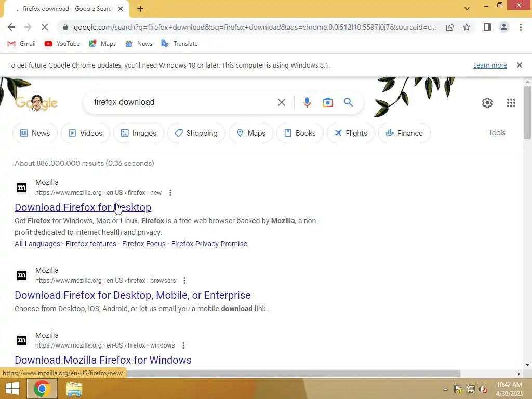The width and height of the screenshot is (532, 399).
Task: Click the horizontal scrollbar thumb
Action: 294,374
